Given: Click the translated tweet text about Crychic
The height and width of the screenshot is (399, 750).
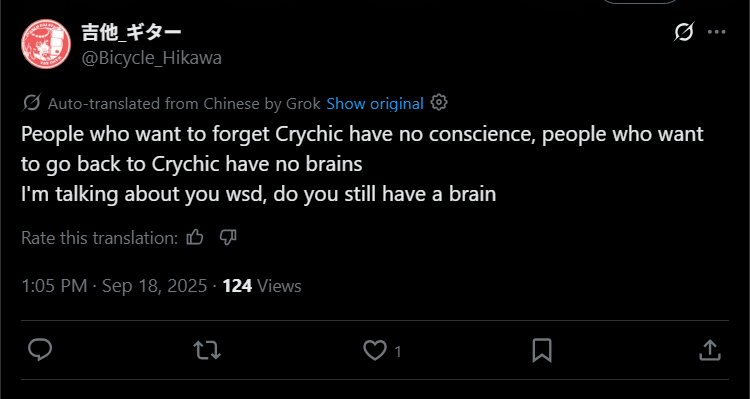Looking at the screenshot, I should click(x=362, y=164).
